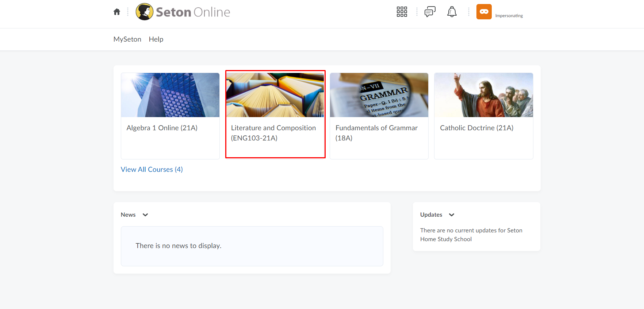Open the course selector grid icon
This screenshot has height=309, width=644.
pos(402,12)
